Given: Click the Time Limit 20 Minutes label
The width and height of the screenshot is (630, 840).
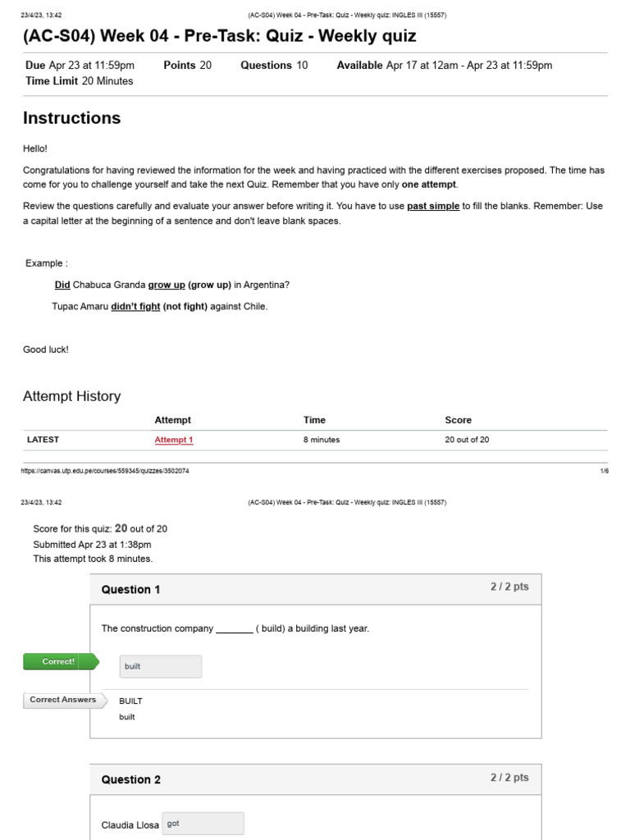Looking at the screenshot, I should click(x=80, y=81).
